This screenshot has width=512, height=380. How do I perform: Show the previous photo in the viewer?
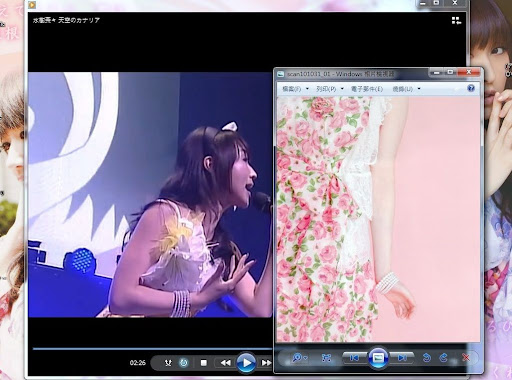pyautogui.click(x=355, y=358)
